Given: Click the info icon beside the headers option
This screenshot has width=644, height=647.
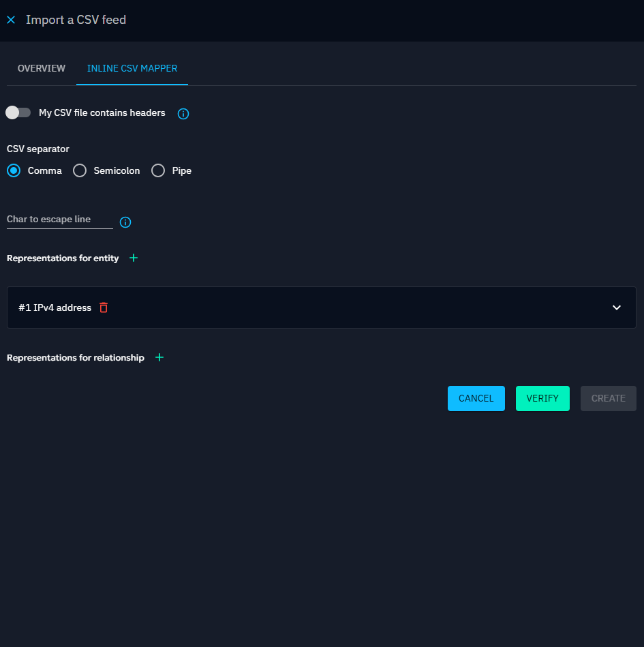Looking at the screenshot, I should 183,114.
